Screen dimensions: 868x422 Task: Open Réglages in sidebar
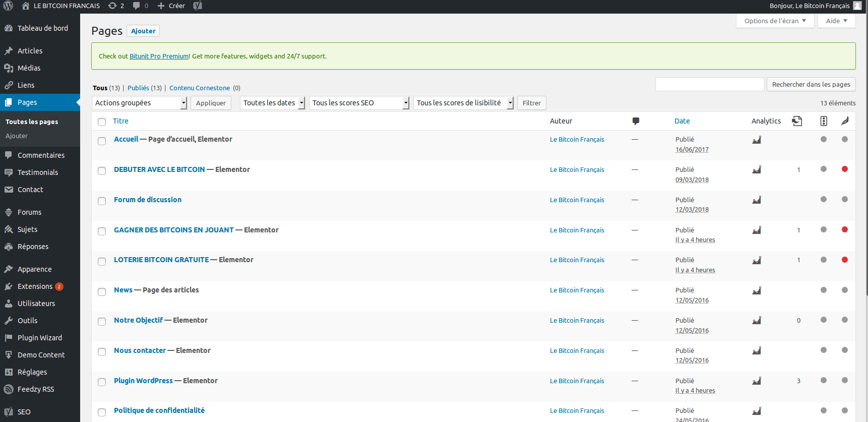(40, 372)
